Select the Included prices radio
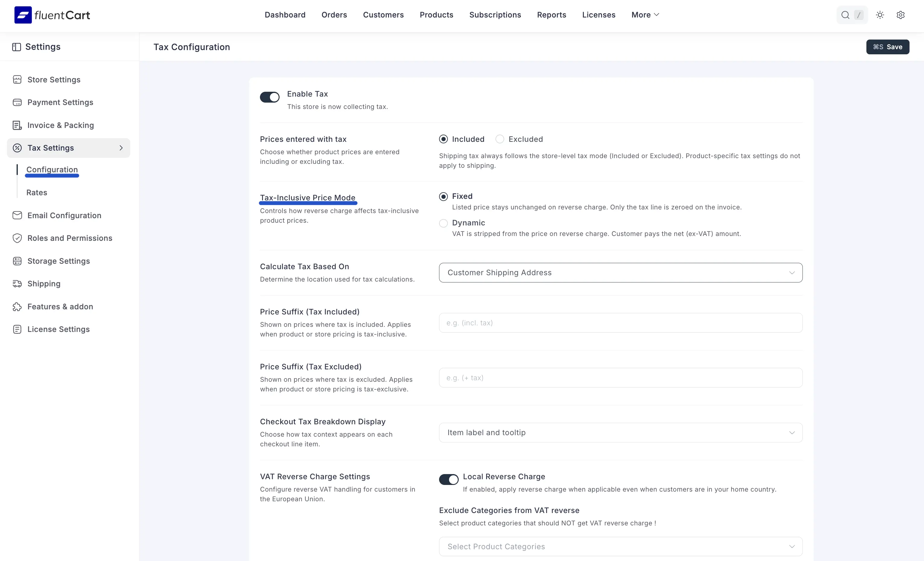The image size is (924, 561). click(443, 139)
